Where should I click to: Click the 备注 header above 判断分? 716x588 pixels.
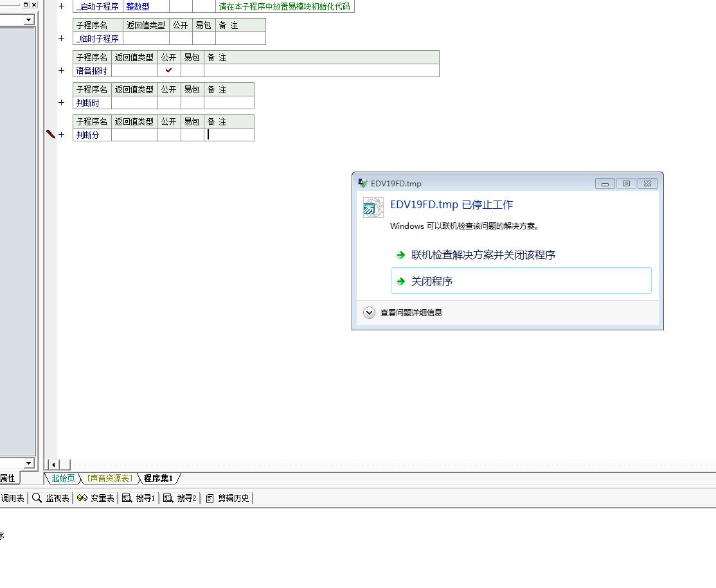(x=229, y=121)
